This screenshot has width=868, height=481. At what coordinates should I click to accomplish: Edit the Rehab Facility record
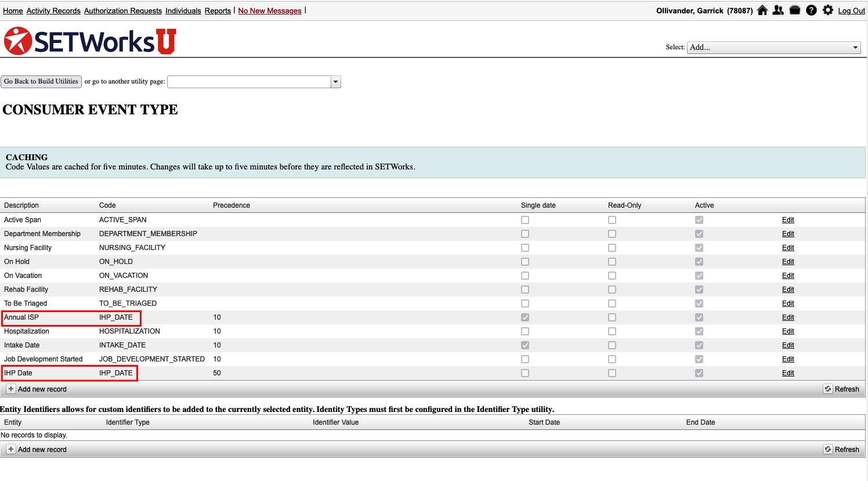pyautogui.click(x=788, y=290)
